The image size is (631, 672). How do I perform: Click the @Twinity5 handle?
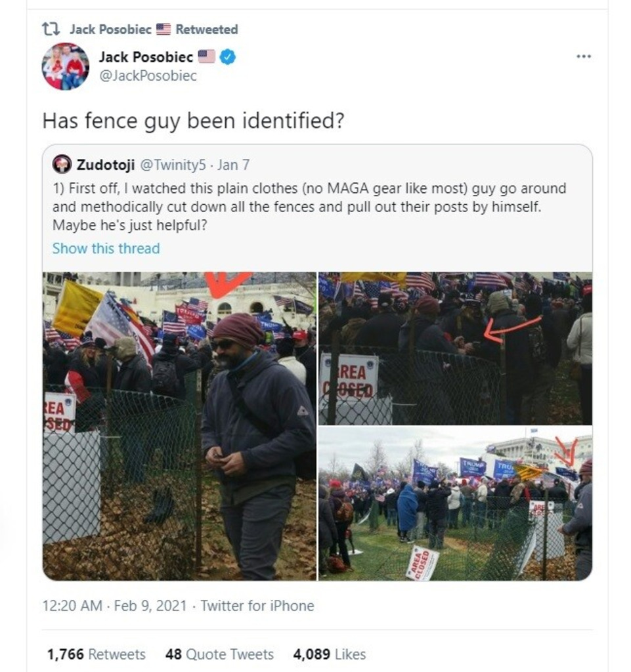[173, 165]
